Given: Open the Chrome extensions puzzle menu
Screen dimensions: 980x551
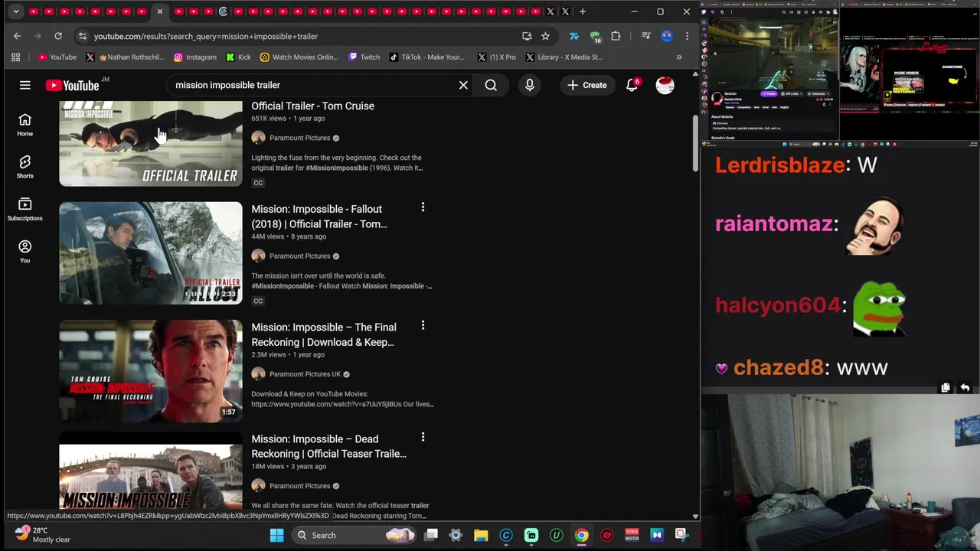Looking at the screenshot, I should pos(616,36).
